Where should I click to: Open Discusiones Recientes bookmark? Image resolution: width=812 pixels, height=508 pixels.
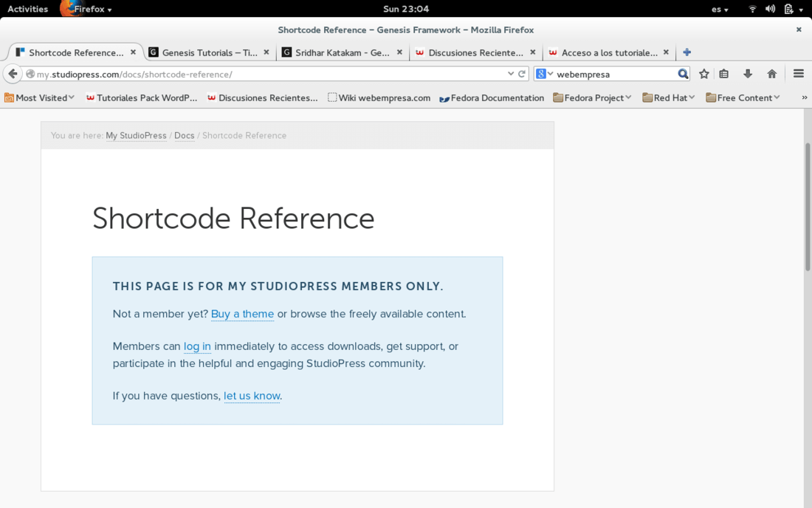point(263,98)
